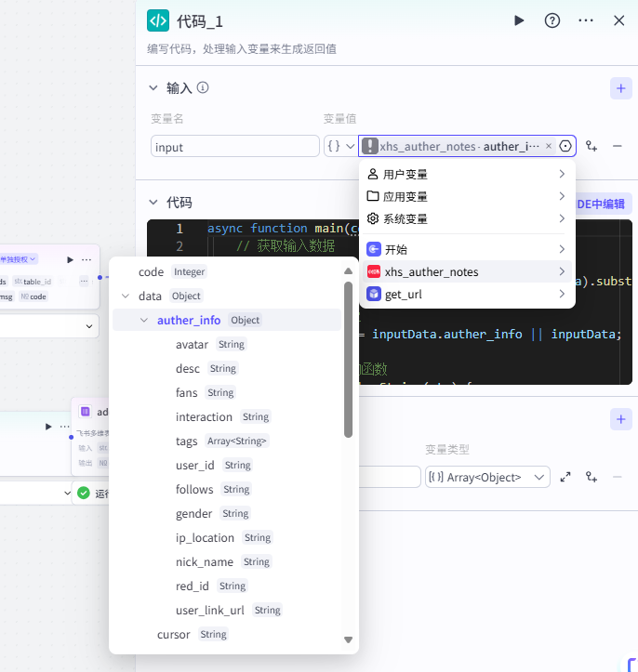Remove the input variable row

[617, 146]
